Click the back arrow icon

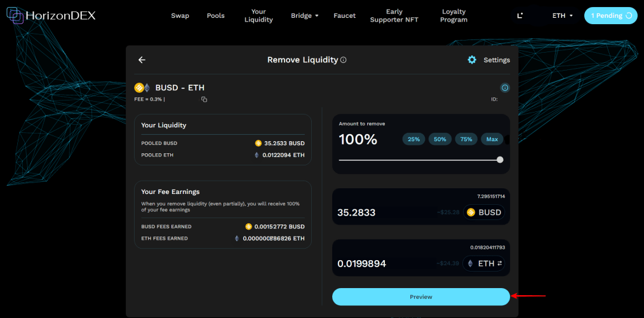point(142,60)
